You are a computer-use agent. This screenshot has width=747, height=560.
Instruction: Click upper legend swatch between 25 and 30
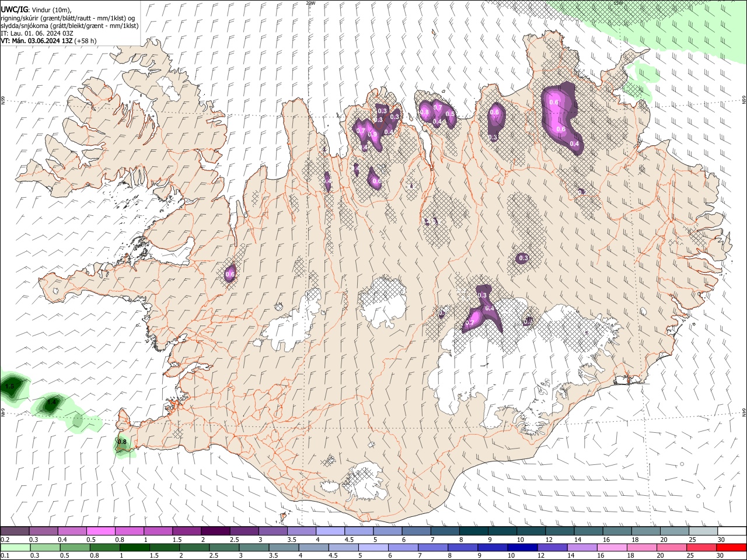pos(703,531)
